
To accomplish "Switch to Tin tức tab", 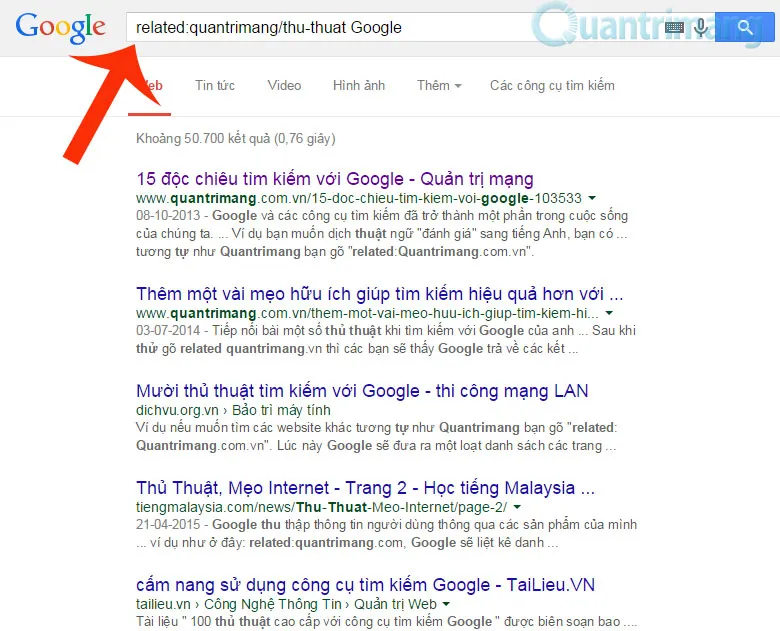I will click(x=215, y=86).
